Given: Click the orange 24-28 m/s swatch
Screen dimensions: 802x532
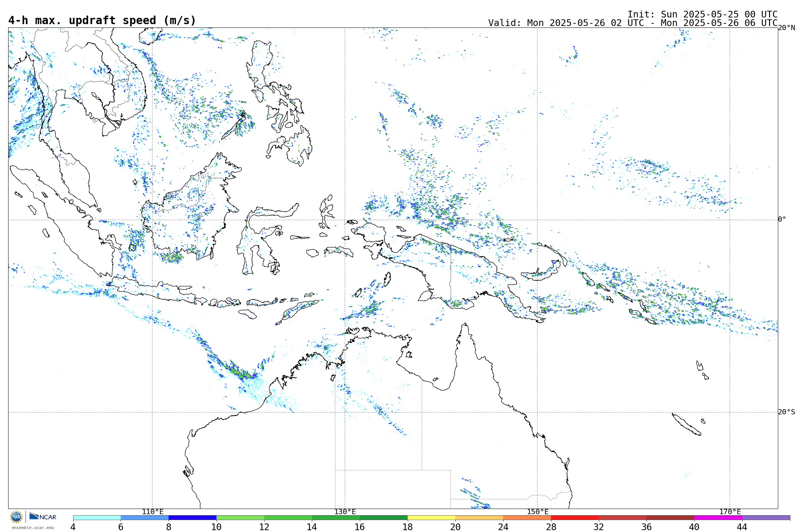Looking at the screenshot, I should coord(527,518).
